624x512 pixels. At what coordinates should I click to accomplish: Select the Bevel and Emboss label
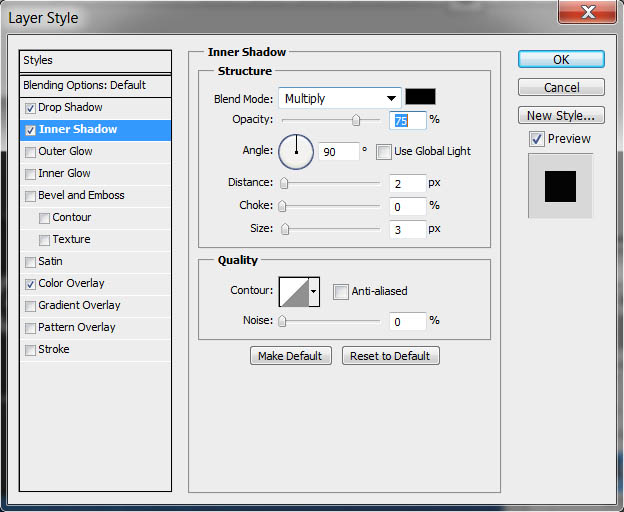coord(81,195)
